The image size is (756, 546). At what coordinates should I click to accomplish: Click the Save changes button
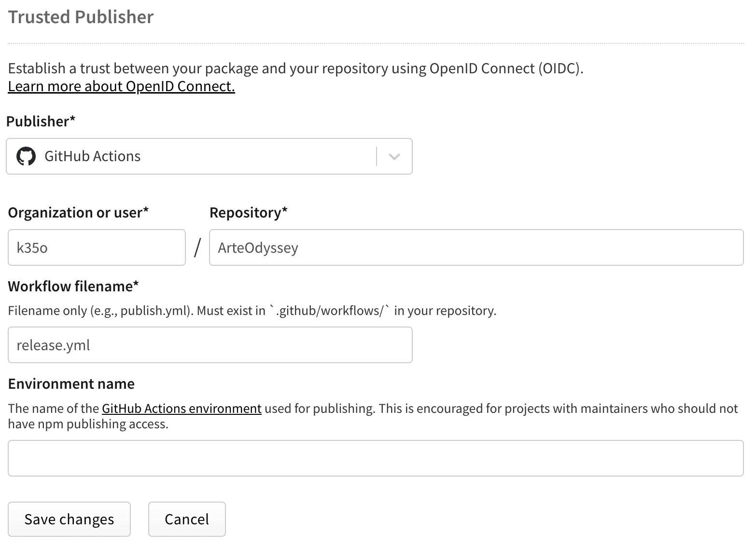(x=69, y=519)
